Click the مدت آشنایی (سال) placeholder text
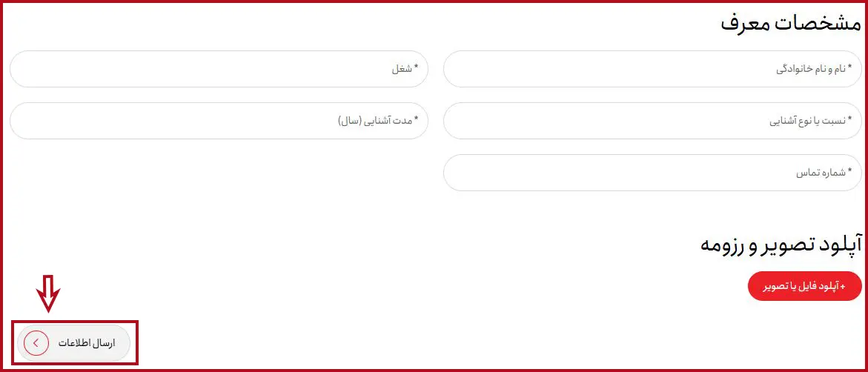The image size is (868, 372). [x=378, y=121]
